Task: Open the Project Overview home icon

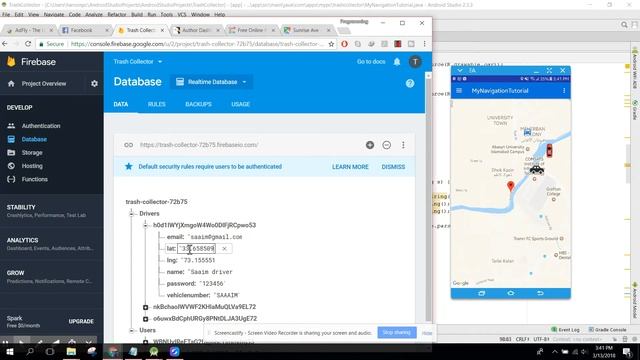Action: tap(11, 84)
